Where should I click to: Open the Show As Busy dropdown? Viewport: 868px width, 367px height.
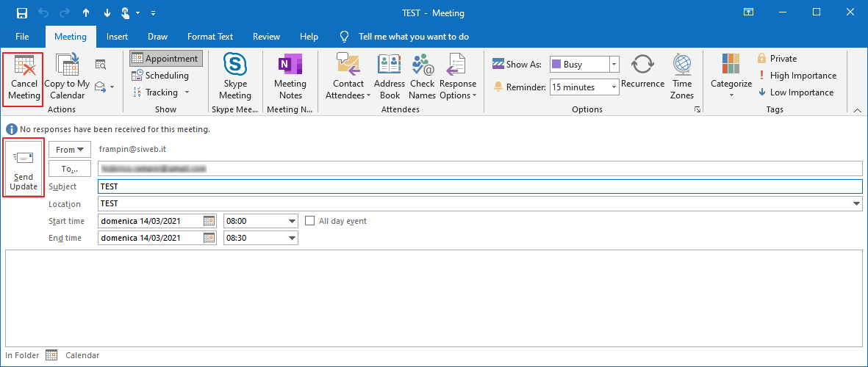coord(614,65)
